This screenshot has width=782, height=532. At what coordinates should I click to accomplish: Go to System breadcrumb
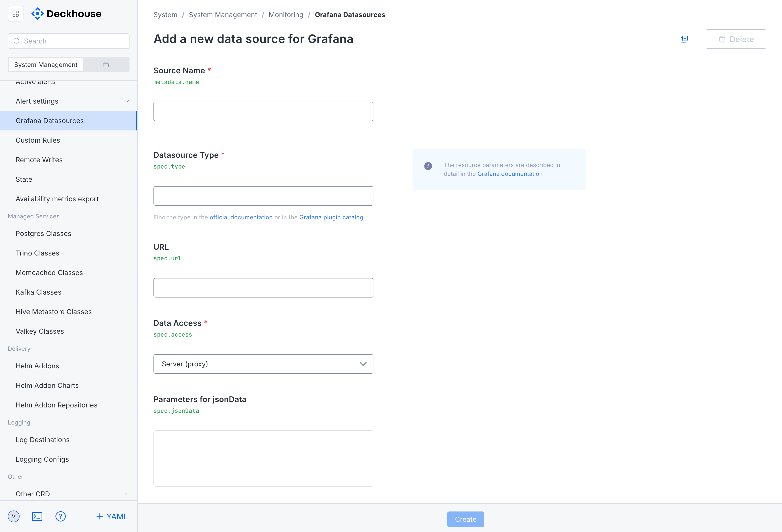165,14
